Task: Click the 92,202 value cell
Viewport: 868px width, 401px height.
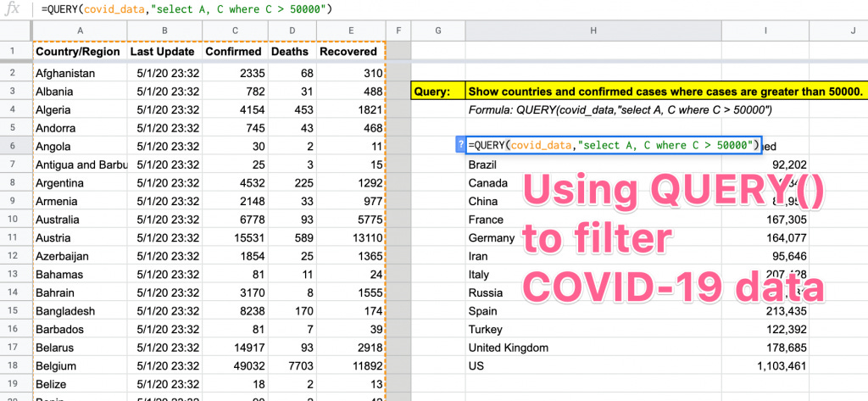Action: click(765, 164)
